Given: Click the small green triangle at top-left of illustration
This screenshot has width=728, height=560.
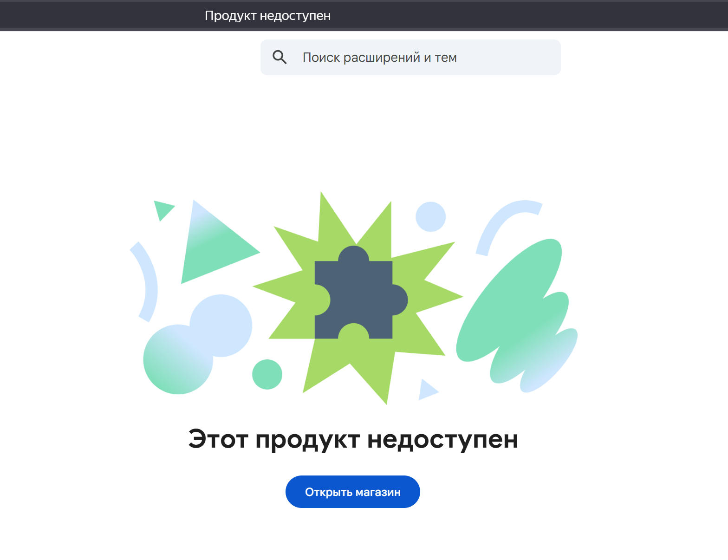Looking at the screenshot, I should pyautogui.click(x=162, y=209).
